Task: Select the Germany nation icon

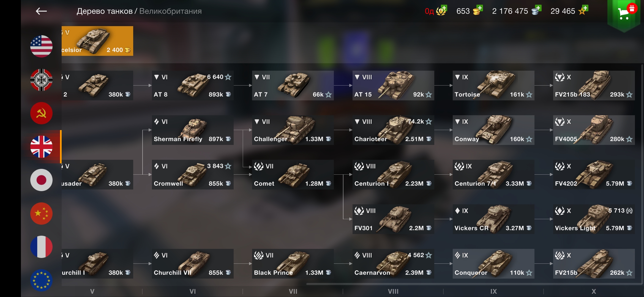Action: [x=41, y=80]
